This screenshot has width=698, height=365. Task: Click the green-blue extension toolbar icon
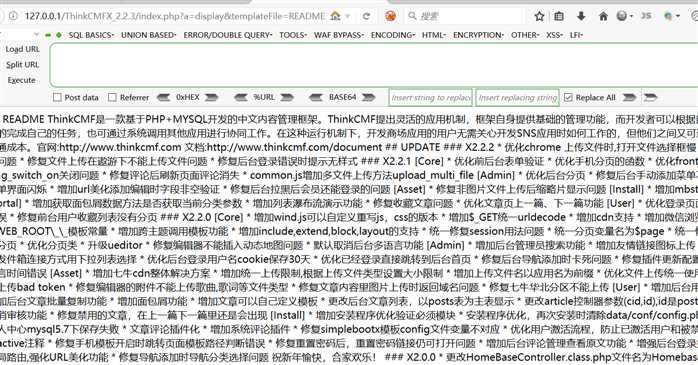[x=668, y=16]
